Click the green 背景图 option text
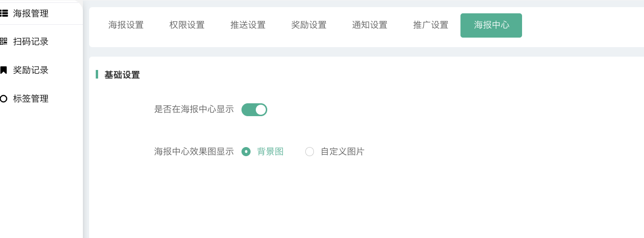The width and height of the screenshot is (644, 238). click(x=271, y=152)
